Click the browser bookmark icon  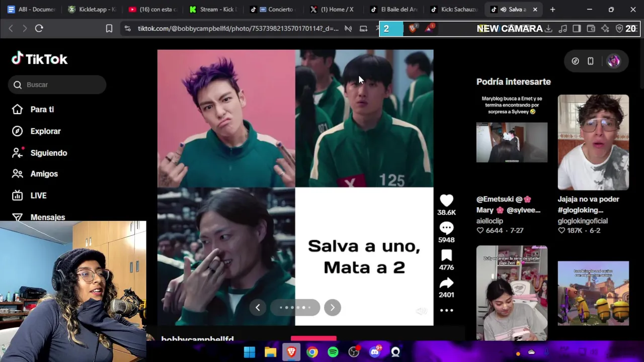pyautogui.click(x=109, y=29)
